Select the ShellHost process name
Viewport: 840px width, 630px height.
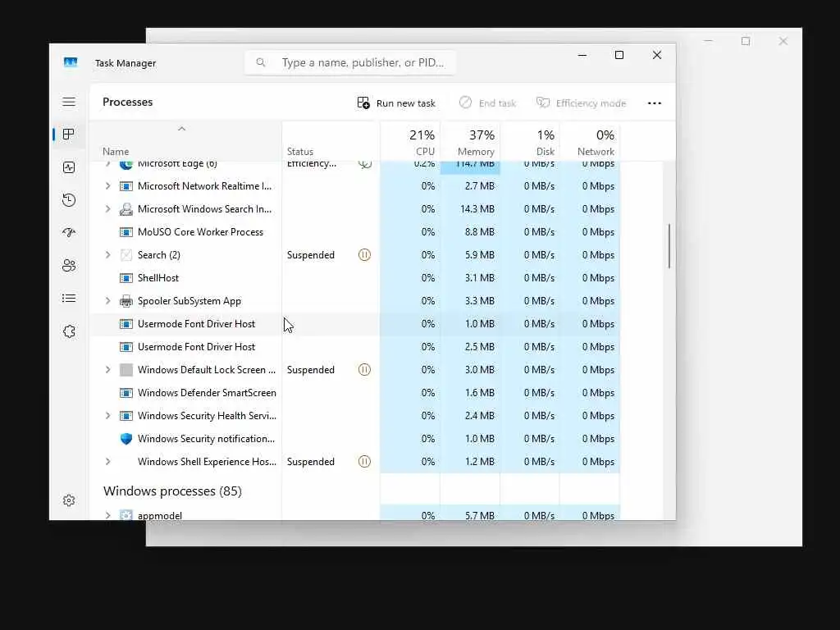158,278
